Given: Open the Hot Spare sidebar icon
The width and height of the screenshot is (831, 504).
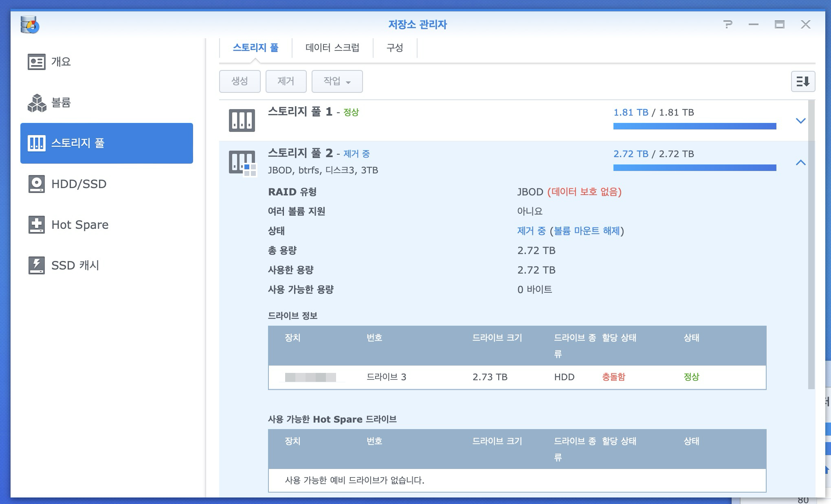Looking at the screenshot, I should [36, 225].
